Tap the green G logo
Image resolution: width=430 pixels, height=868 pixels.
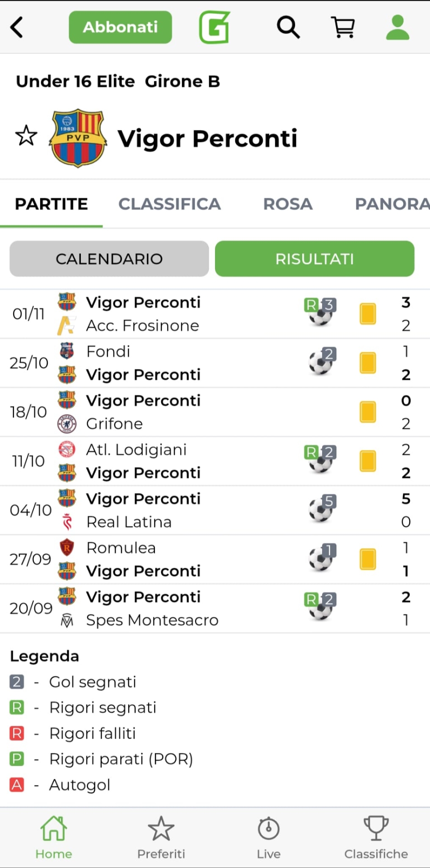tap(215, 27)
